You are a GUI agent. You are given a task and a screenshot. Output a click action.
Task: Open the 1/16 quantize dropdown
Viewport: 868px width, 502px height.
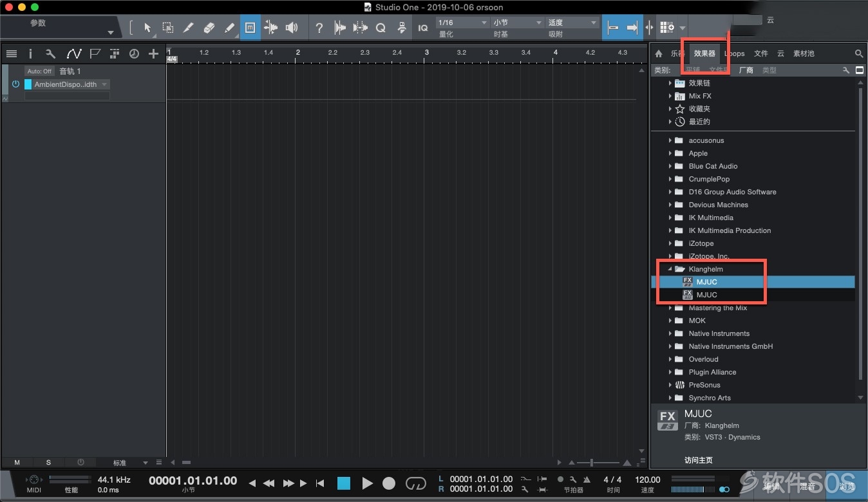pos(463,23)
